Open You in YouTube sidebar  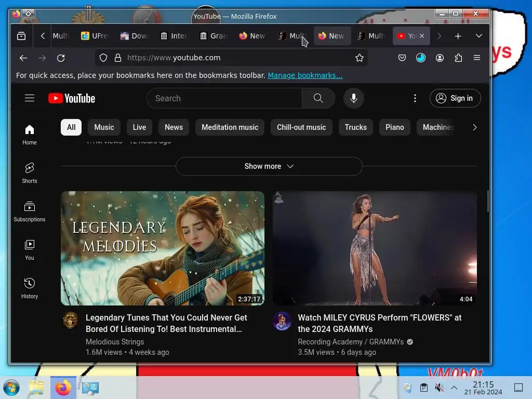(30, 250)
